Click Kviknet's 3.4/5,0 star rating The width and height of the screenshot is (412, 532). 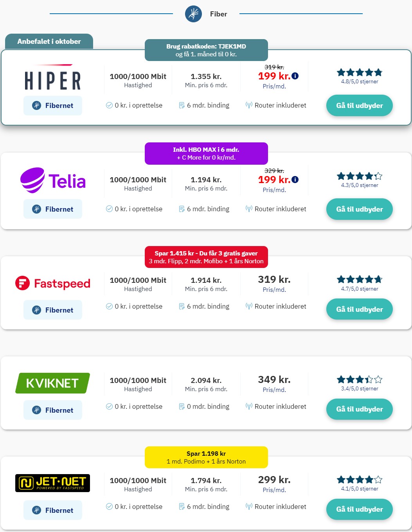click(359, 383)
